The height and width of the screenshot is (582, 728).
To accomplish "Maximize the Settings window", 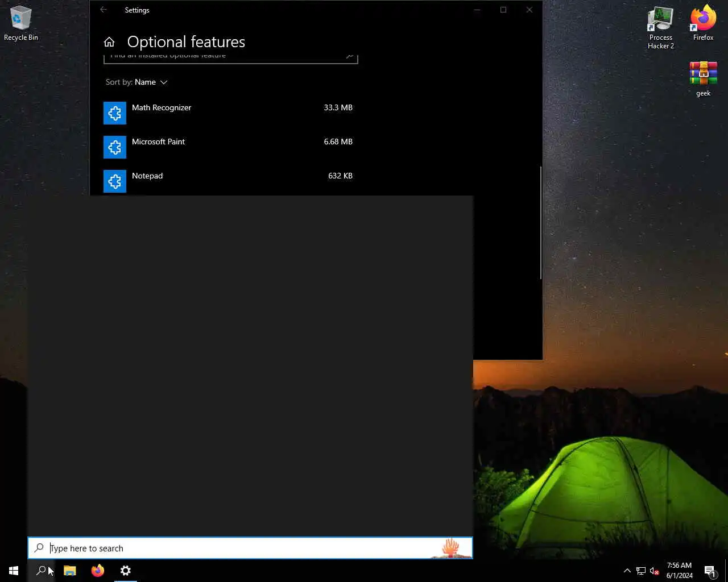I will pos(503,10).
